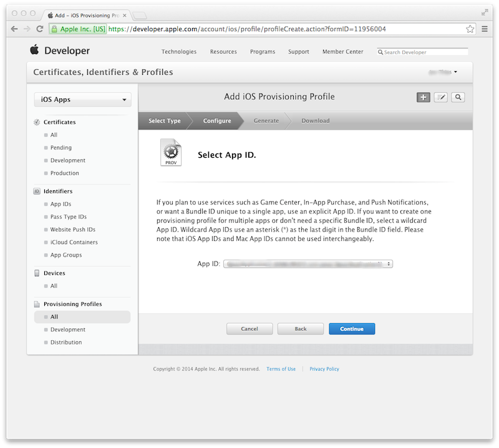The width and height of the screenshot is (499, 448).
Task: Click the Add (+) provisioning profile icon
Action: (x=423, y=97)
